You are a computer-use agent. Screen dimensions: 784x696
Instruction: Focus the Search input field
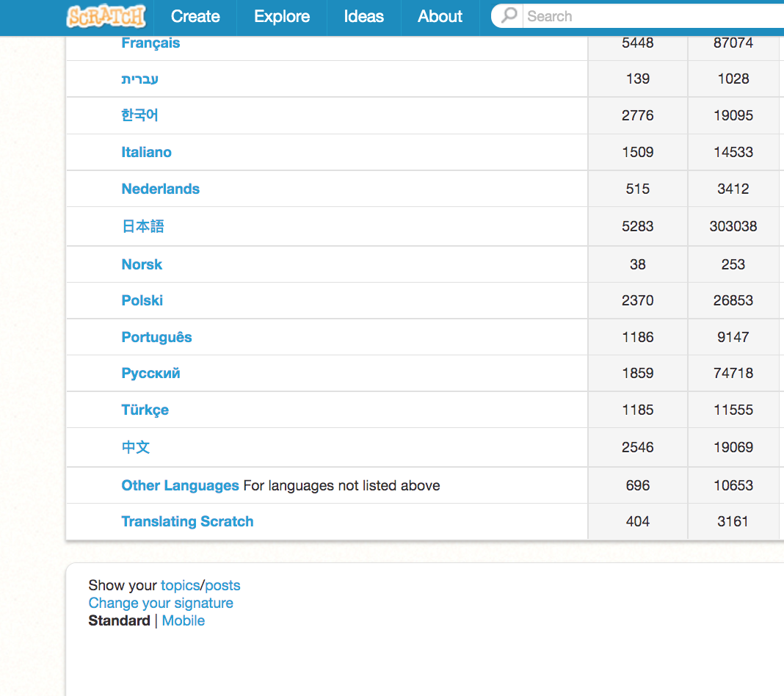tap(646, 16)
